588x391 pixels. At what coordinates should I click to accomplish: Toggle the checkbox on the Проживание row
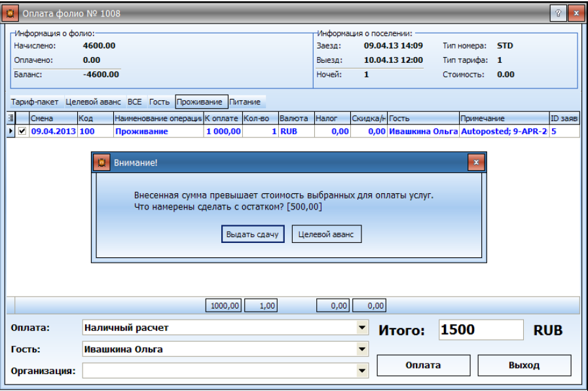coord(22,131)
